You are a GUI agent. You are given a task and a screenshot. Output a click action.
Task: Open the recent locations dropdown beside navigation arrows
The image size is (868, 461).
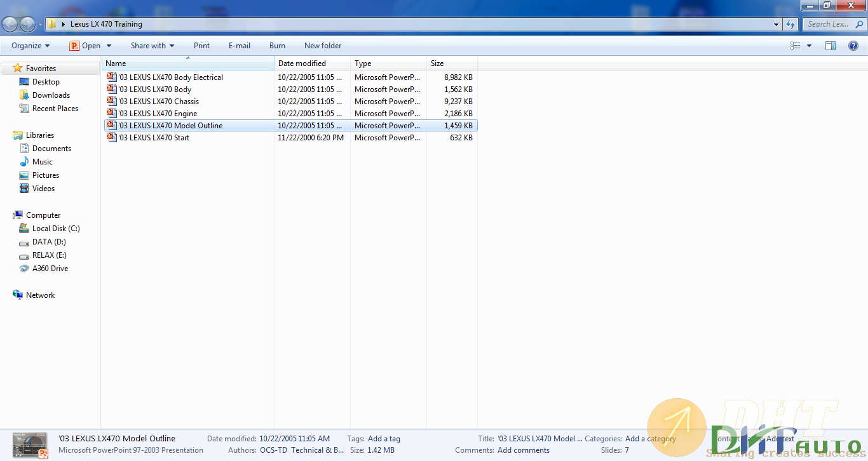coord(40,25)
